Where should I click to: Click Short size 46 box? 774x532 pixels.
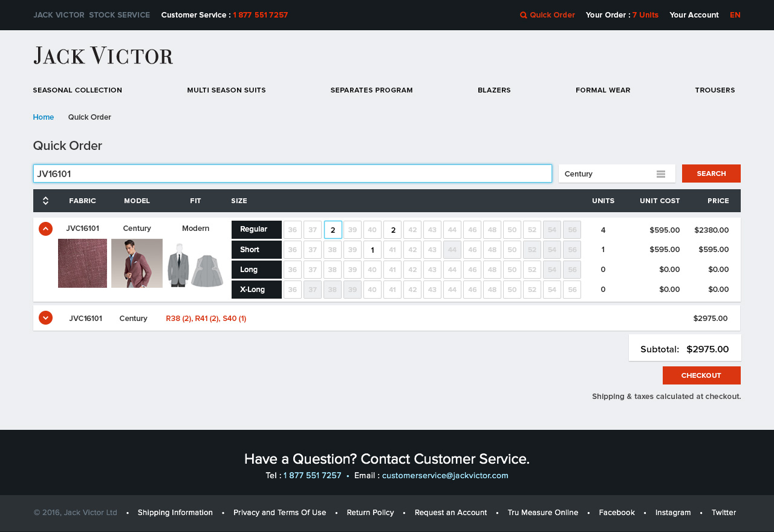click(472, 250)
